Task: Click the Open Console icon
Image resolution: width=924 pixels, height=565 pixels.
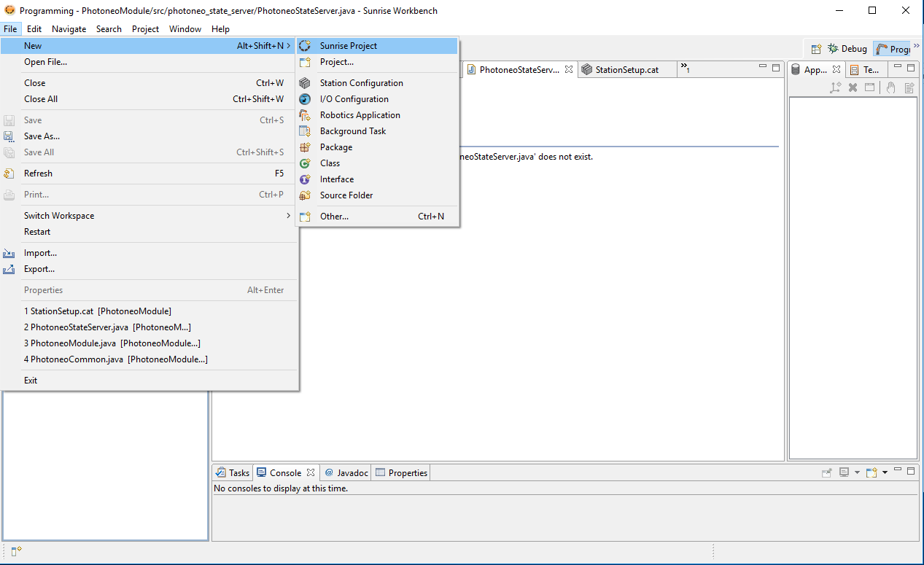Action: 871,472
